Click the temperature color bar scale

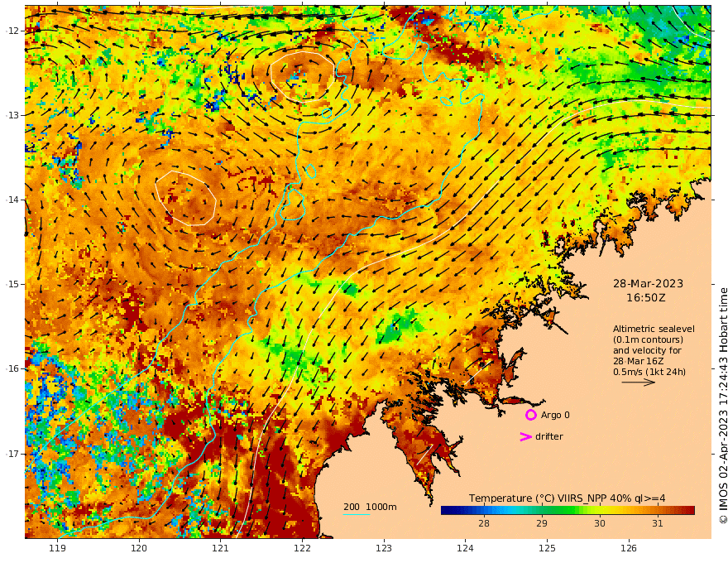tap(568, 511)
